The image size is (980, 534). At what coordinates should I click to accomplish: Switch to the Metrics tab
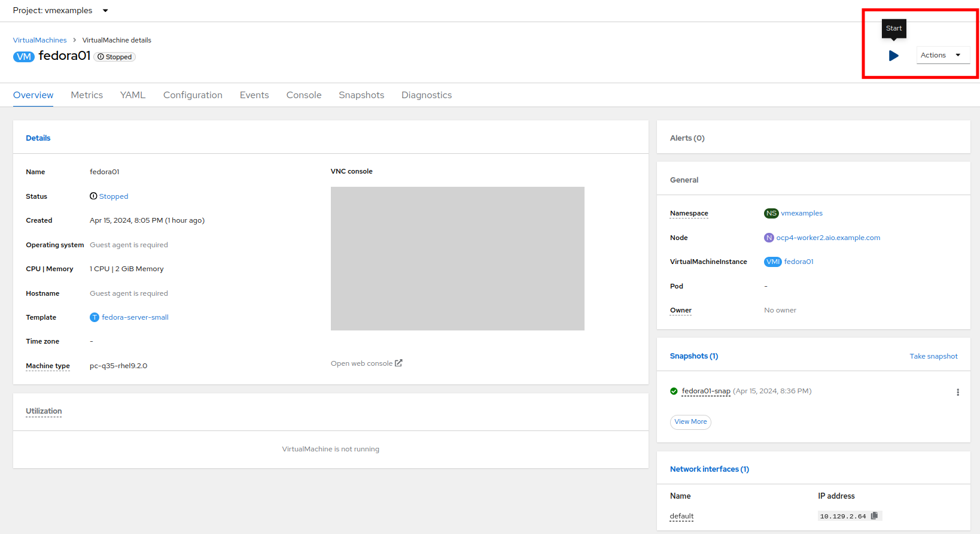[x=87, y=95]
